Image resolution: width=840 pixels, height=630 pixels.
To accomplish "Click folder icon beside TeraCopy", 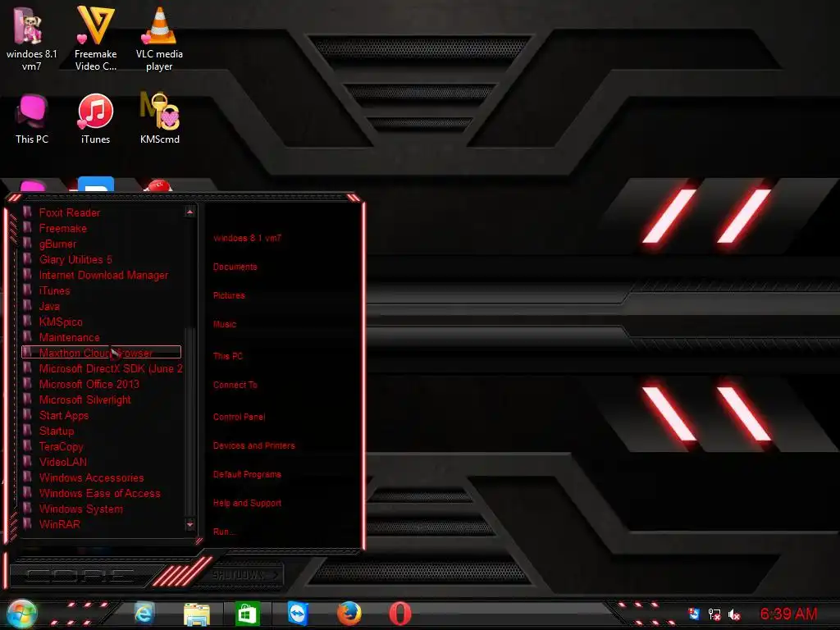I will click(x=27, y=445).
